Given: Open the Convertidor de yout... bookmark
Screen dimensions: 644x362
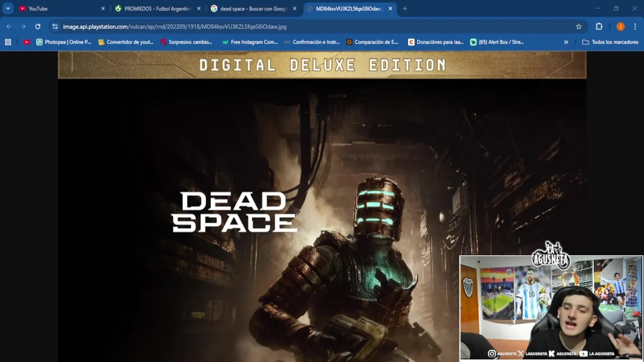Looking at the screenshot, I should (126, 42).
